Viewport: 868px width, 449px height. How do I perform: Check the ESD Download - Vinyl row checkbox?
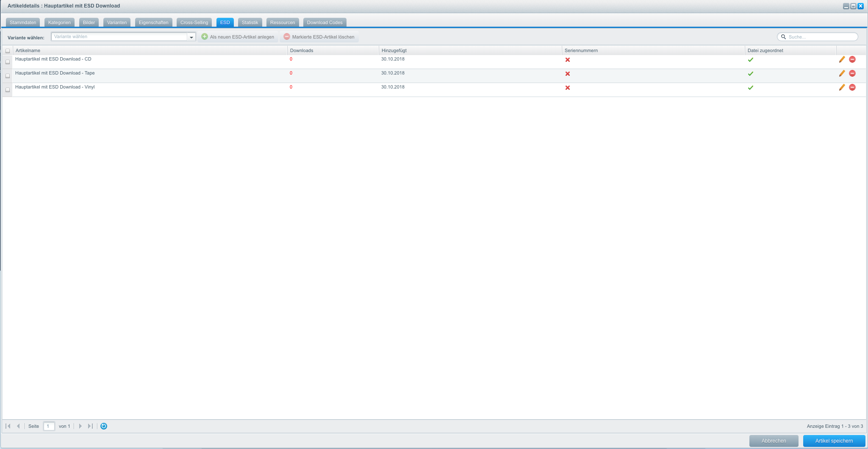(x=8, y=90)
